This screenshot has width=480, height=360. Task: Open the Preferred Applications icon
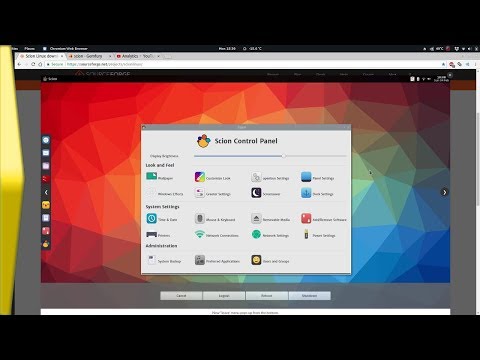tap(200, 260)
